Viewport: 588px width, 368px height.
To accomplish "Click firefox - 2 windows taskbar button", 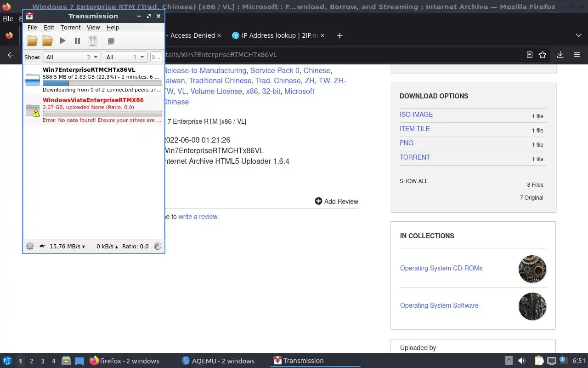I will 124,361.
